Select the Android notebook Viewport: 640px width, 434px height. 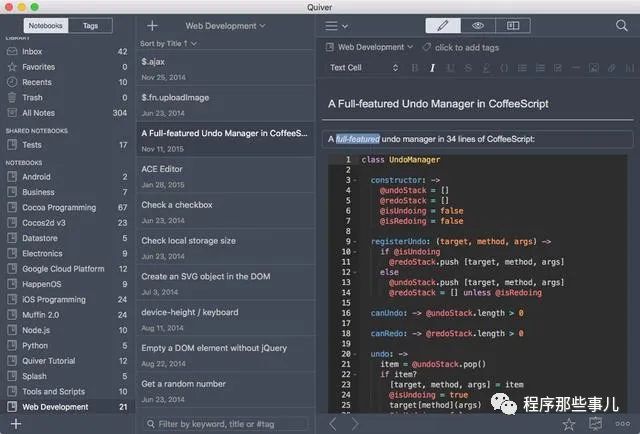click(67, 177)
